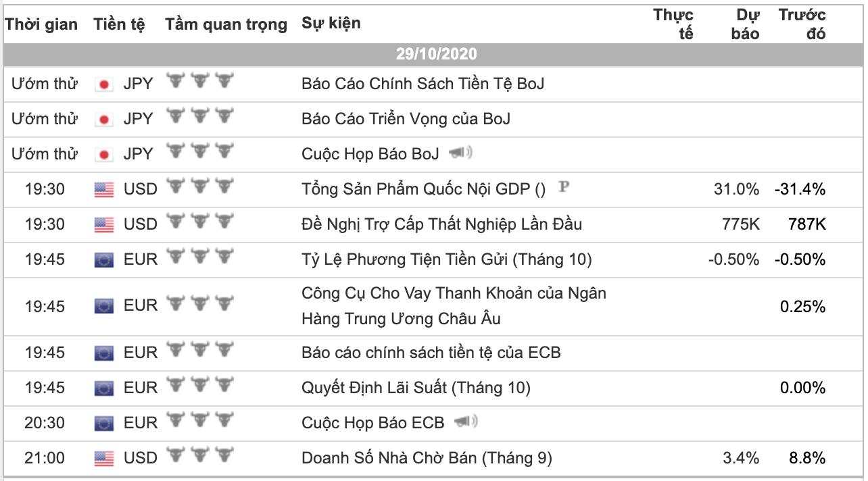The height and width of the screenshot is (481, 868).
Task: Click the speaker icon beside Cuộc Họp Báo ECB
Action: (466, 422)
